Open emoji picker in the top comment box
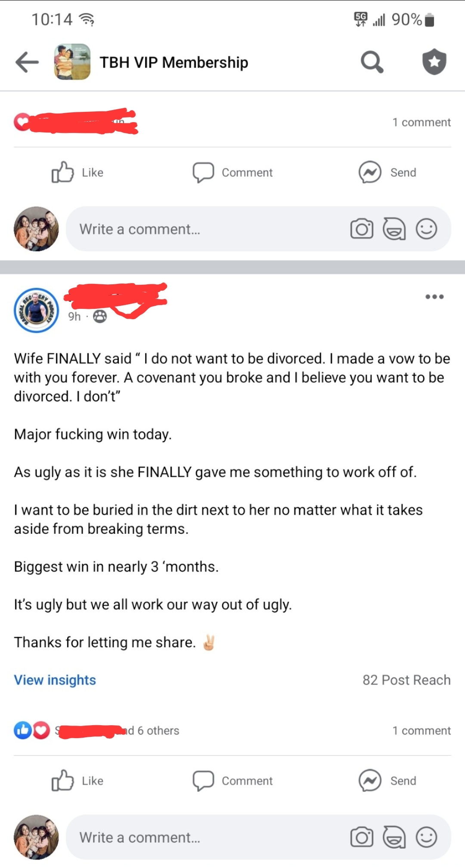 coord(426,229)
